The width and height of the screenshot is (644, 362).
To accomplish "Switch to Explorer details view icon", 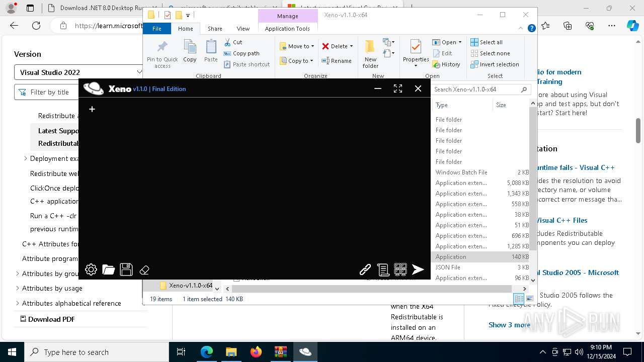I will 519,299.
